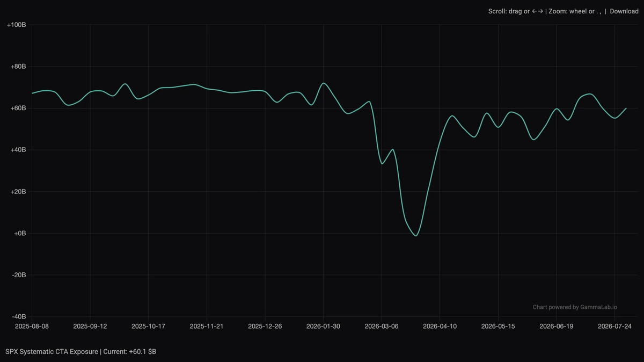644x362 pixels.
Task: Click the 2025-12-26 date label
Action: [265, 326]
